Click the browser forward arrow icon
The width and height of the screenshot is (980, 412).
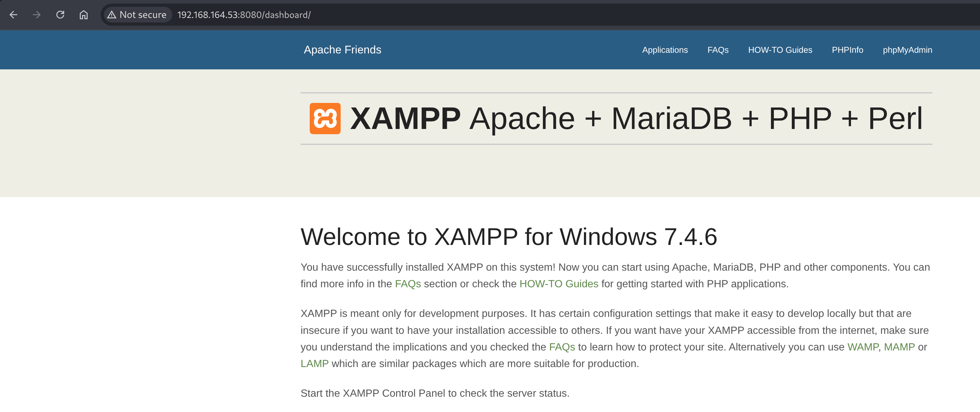point(36,15)
